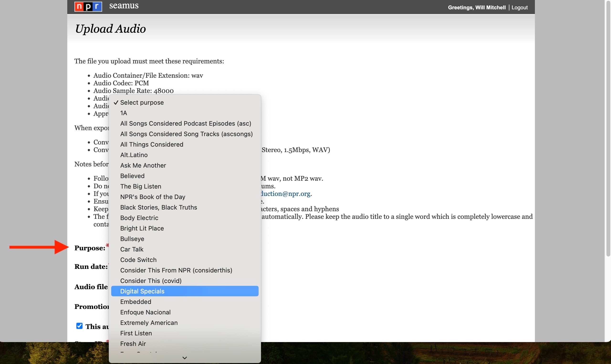Click the dropdown scroll-down chevron
611x364 pixels.
pos(185,358)
